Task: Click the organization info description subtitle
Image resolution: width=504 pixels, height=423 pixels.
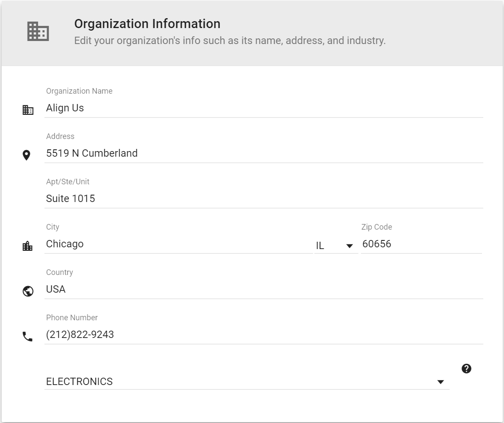Action: pos(230,41)
